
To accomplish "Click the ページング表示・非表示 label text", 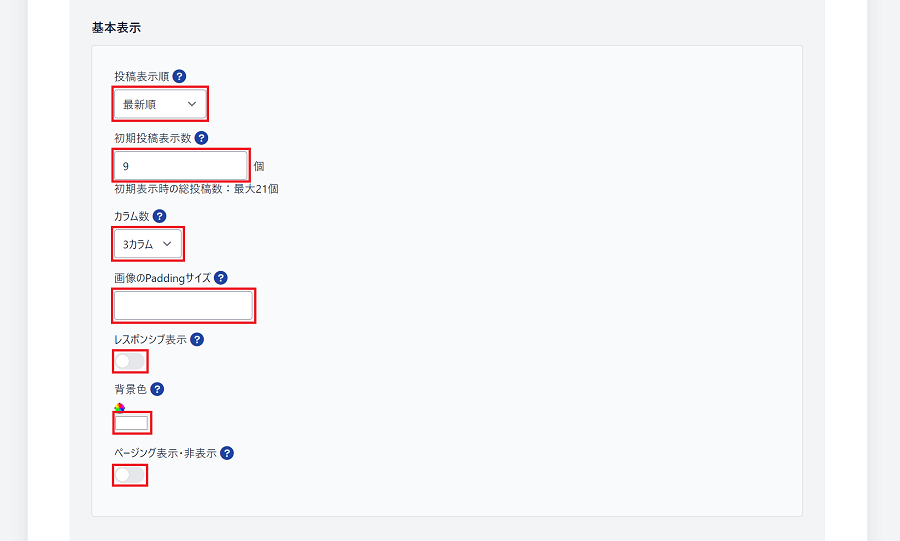I will click(x=165, y=453).
